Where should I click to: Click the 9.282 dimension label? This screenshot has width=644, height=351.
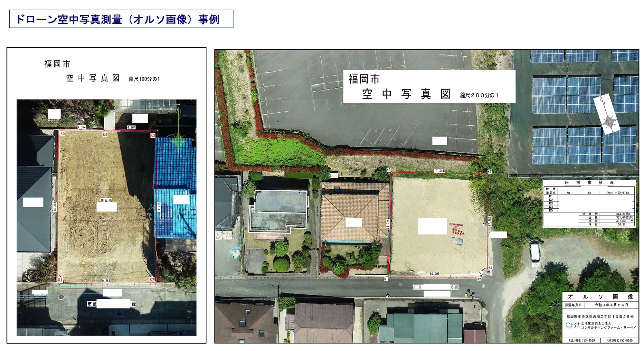click(x=106, y=281)
